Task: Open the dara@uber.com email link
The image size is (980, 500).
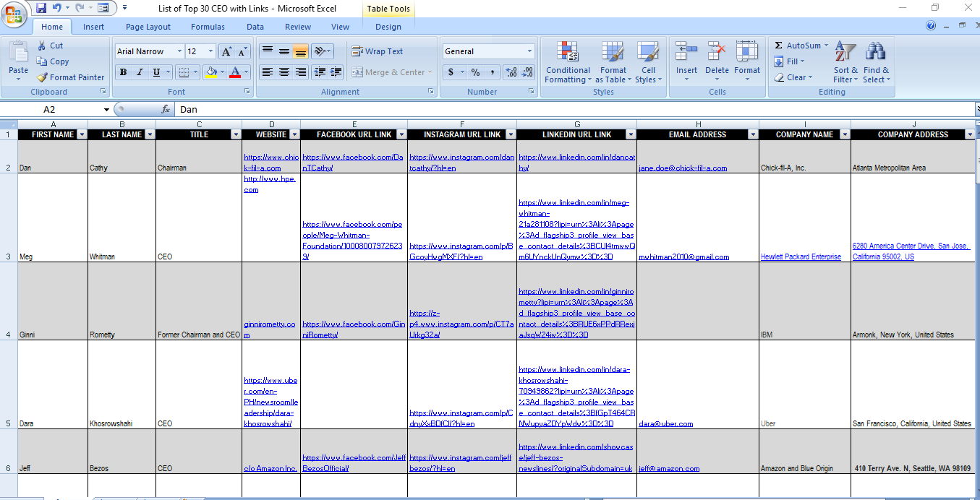Action: click(665, 423)
